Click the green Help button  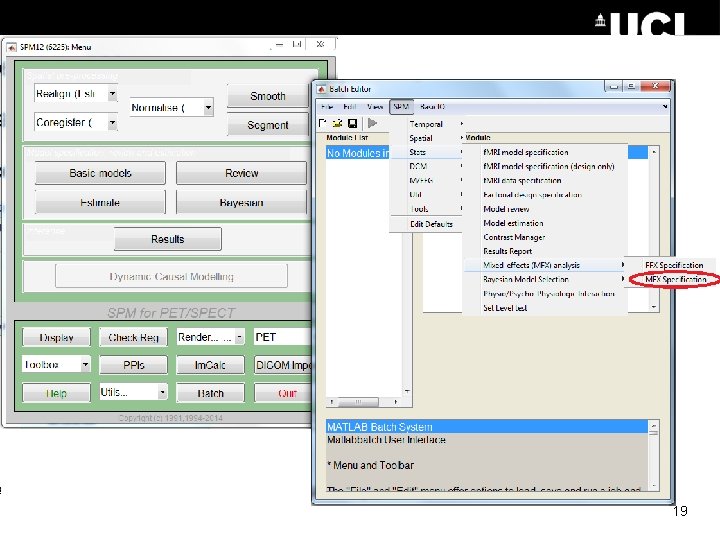tap(56, 393)
